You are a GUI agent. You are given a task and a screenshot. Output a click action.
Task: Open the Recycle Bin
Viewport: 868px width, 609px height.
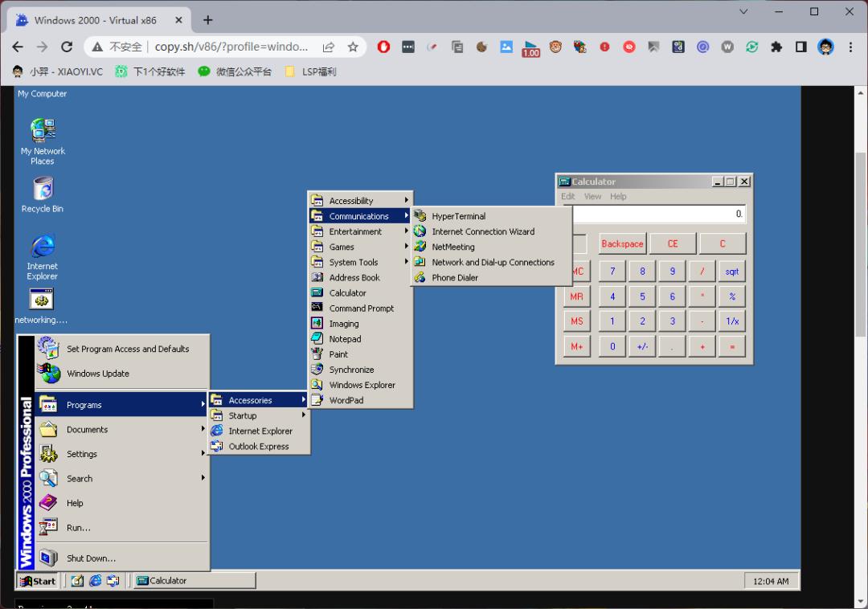pos(41,190)
